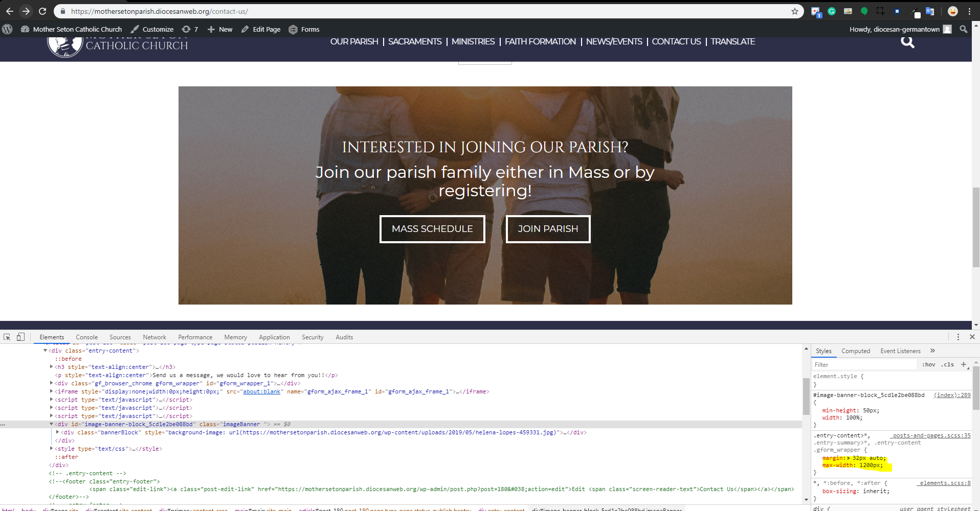Open the DevTools three-dot customize menu

point(958,337)
